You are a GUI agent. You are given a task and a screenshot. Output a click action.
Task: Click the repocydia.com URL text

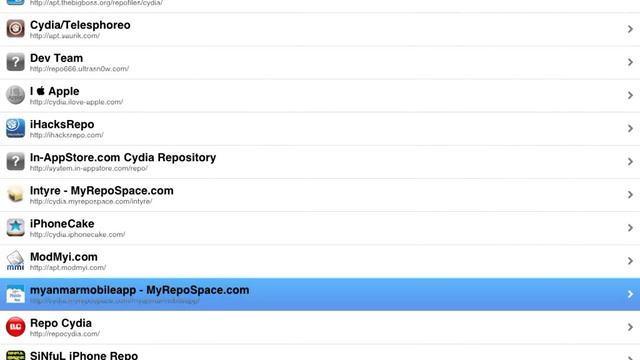coord(65,334)
